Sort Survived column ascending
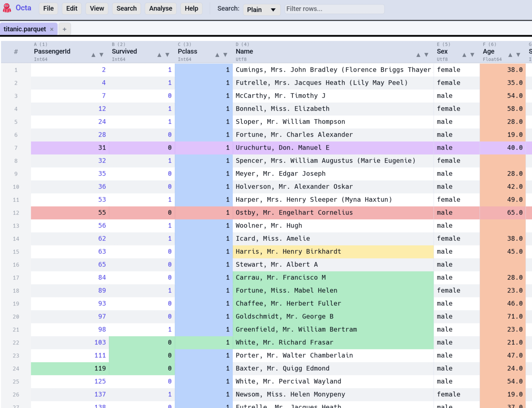 point(159,55)
